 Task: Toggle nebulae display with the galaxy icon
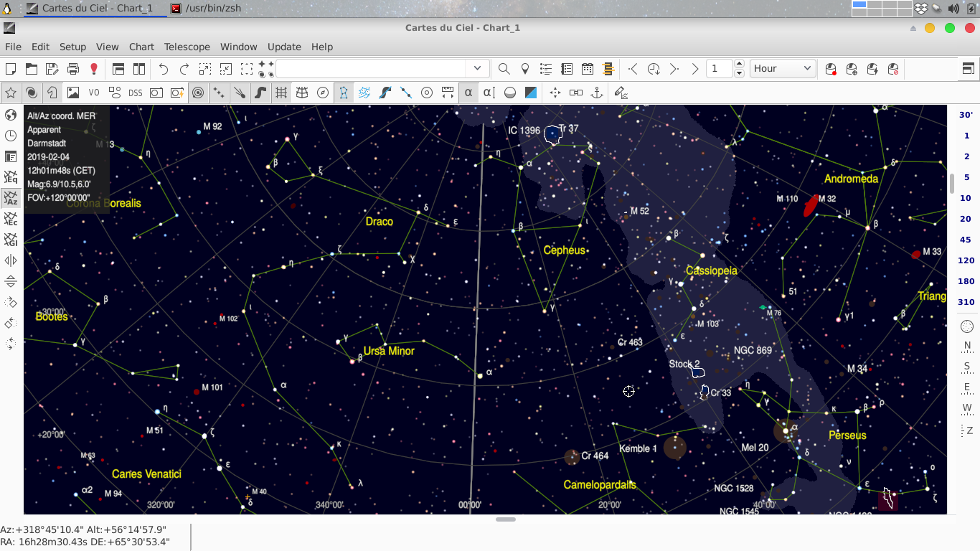coord(32,93)
